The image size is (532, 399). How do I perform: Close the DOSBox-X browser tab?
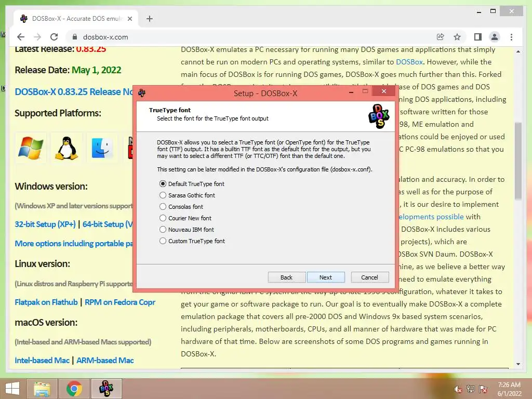tap(129, 19)
